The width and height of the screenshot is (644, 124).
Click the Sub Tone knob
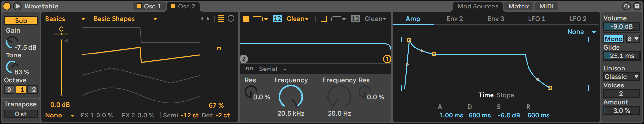(12, 67)
